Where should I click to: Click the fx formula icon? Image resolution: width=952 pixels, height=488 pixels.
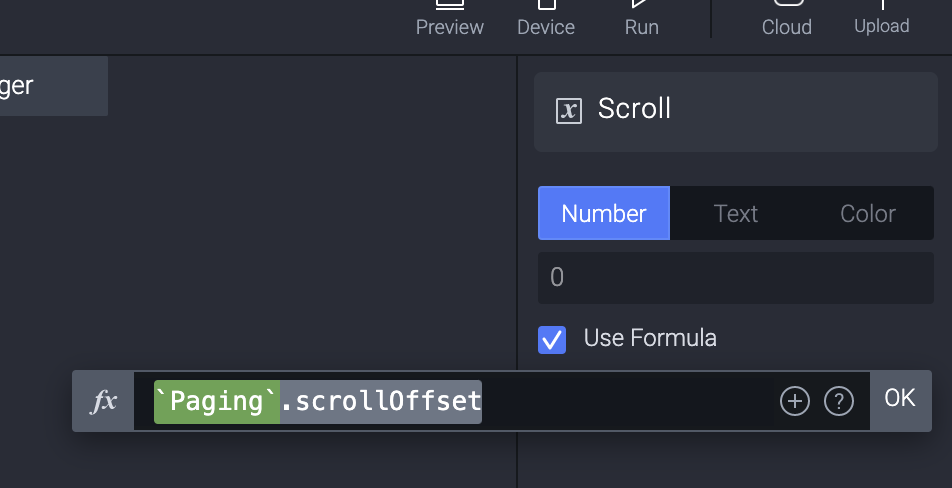[104, 401]
